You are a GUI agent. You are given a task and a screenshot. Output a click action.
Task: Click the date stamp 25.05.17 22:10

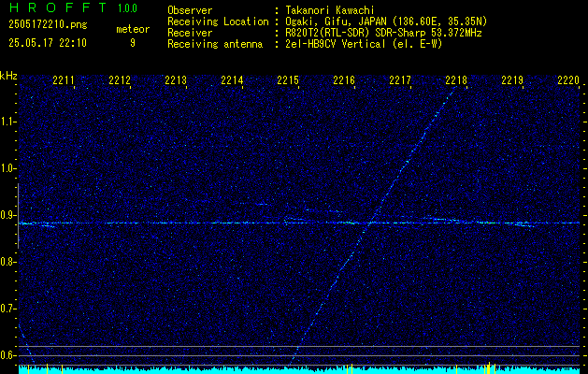coord(48,43)
